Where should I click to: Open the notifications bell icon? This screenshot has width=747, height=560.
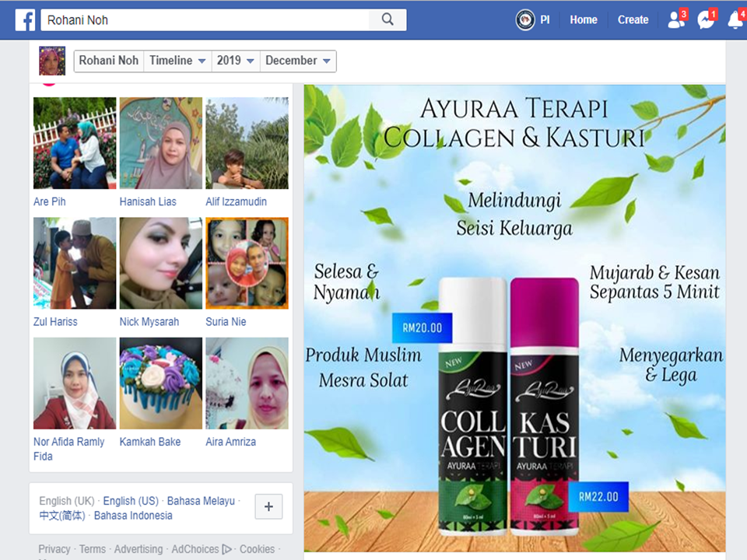pos(735,20)
